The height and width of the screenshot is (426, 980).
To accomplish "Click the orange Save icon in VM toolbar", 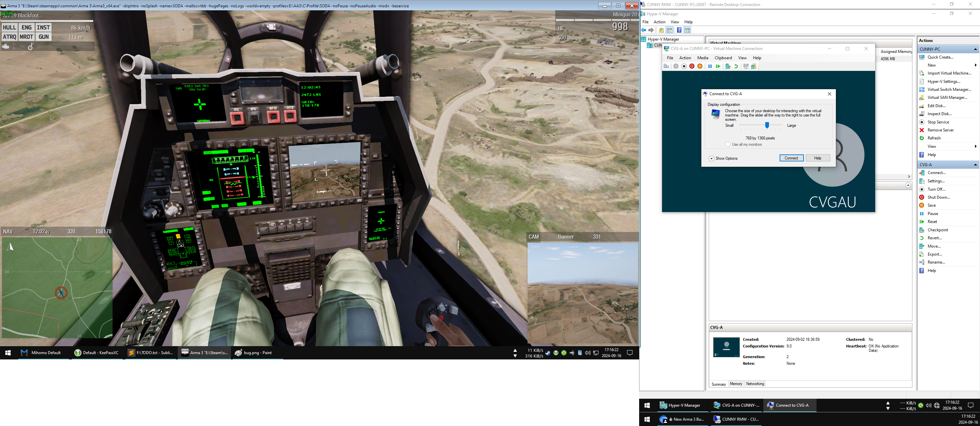I will pos(700,66).
